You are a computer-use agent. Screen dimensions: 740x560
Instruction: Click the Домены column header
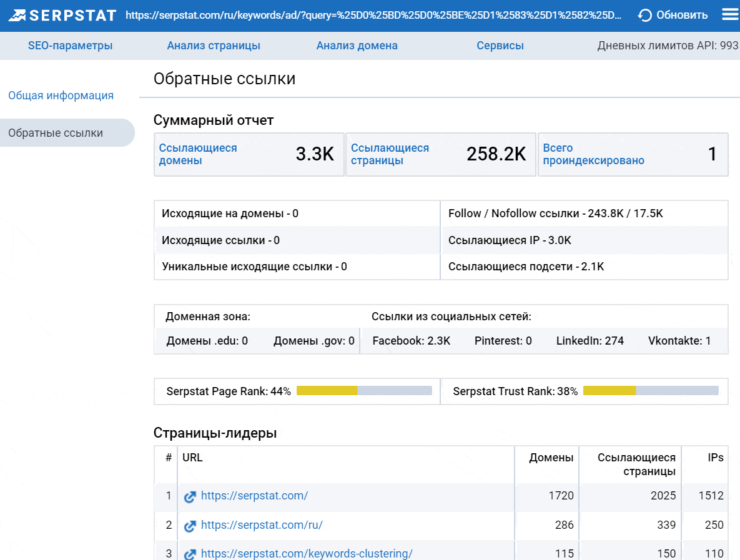[551, 458]
